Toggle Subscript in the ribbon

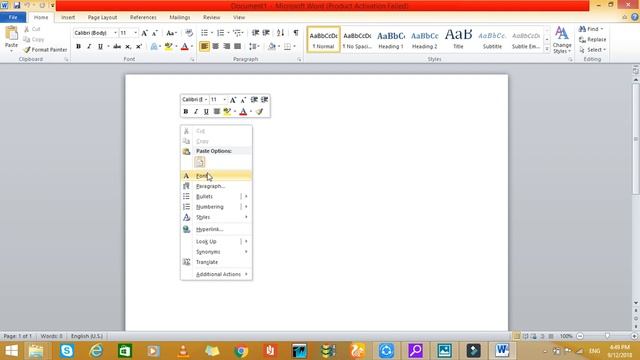pos(128,47)
